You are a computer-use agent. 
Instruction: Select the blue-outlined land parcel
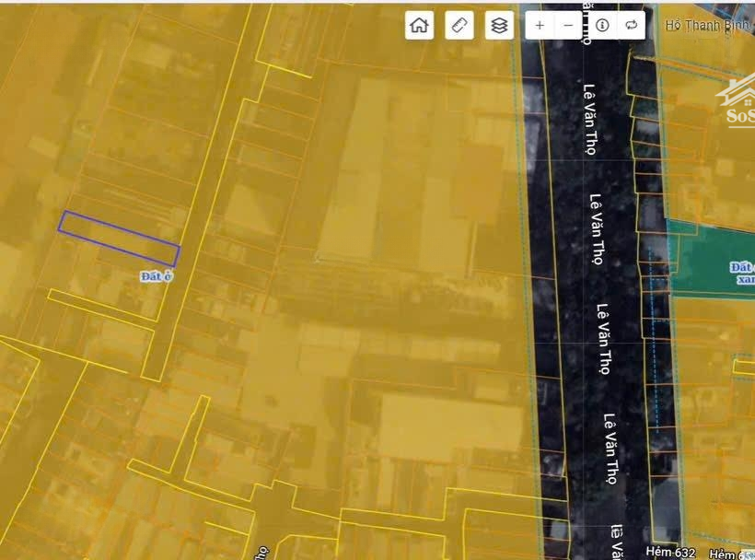(x=118, y=238)
